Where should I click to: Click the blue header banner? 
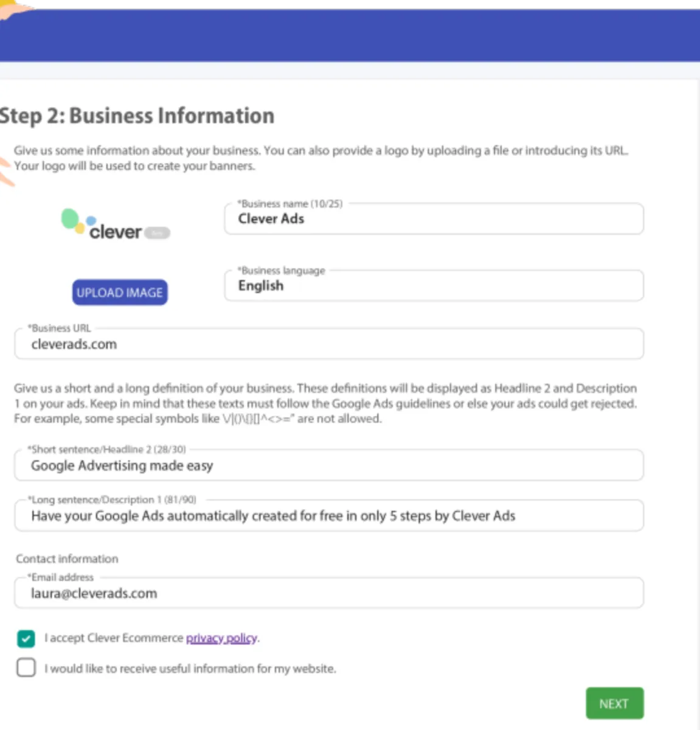pyautogui.click(x=350, y=35)
